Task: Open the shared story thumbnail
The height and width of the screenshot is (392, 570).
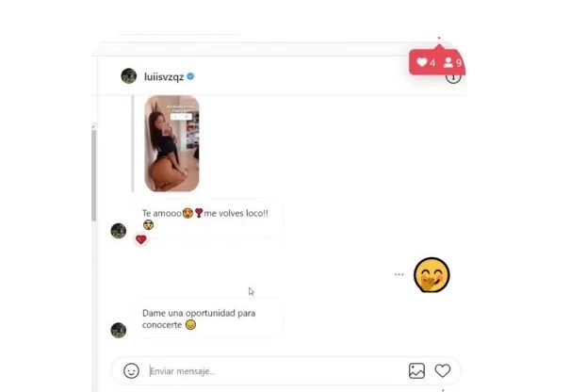Action: click(x=172, y=143)
